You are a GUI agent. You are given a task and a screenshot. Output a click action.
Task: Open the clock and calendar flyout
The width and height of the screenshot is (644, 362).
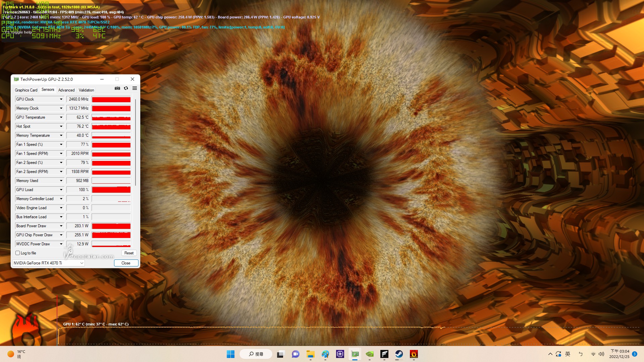pos(620,354)
